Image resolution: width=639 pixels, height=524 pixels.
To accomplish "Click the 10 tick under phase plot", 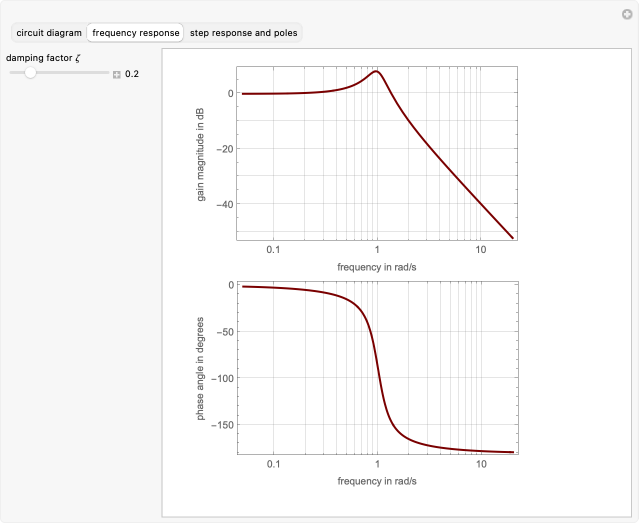I will click(481, 465).
